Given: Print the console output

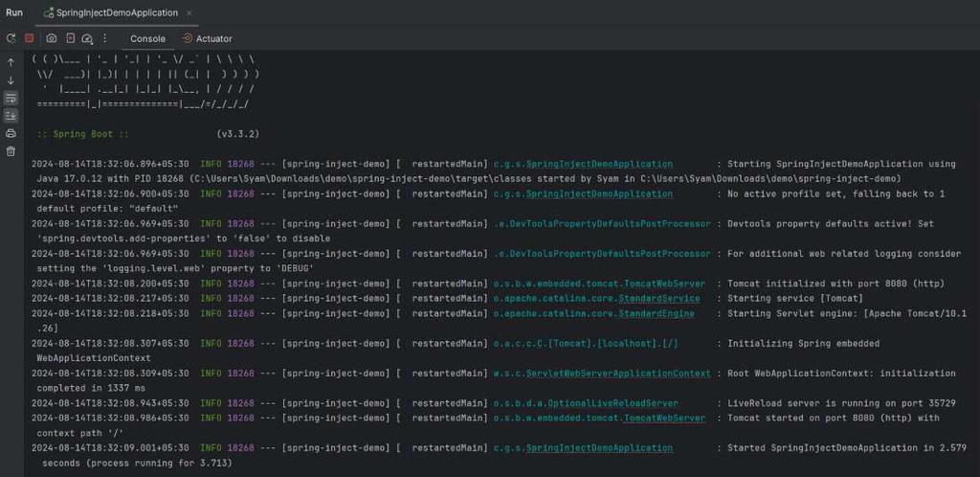Looking at the screenshot, I should click(11, 133).
